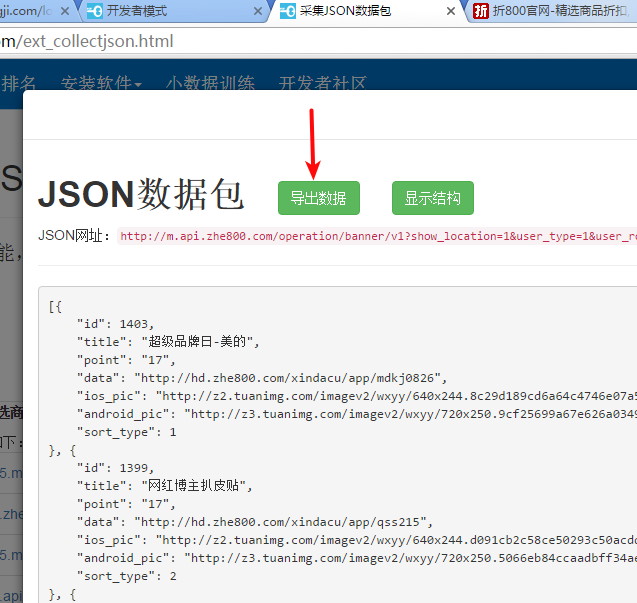
Task: Close the 开发者模式 tab
Action: point(257,12)
